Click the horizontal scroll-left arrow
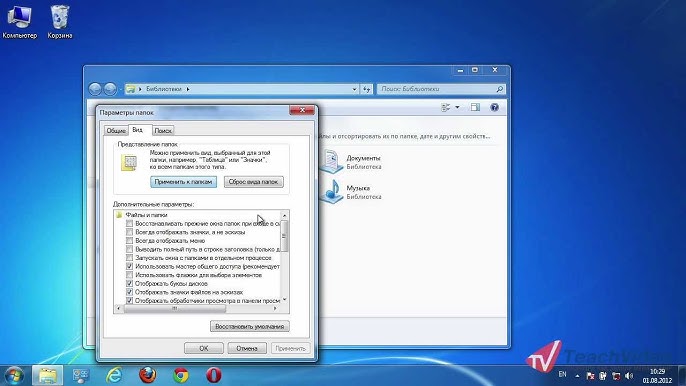Image resolution: width=686 pixels, height=386 pixels. 119,309
